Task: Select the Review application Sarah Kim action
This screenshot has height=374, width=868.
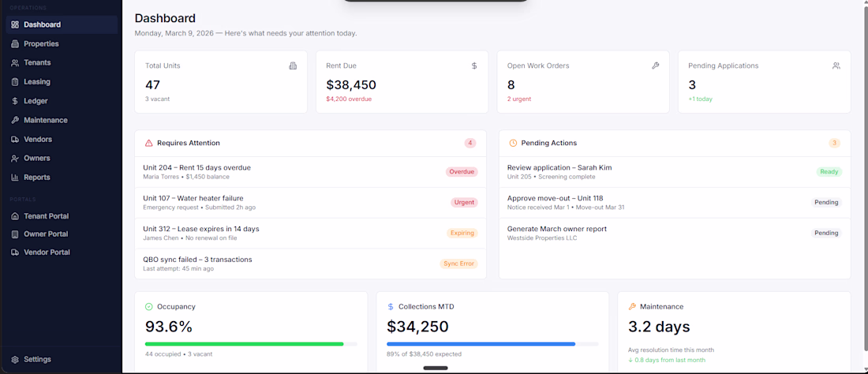Action: [x=559, y=167]
